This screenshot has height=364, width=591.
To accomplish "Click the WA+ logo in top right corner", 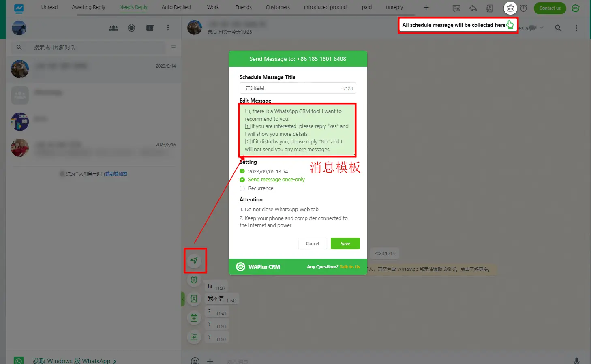I will pos(576,8).
